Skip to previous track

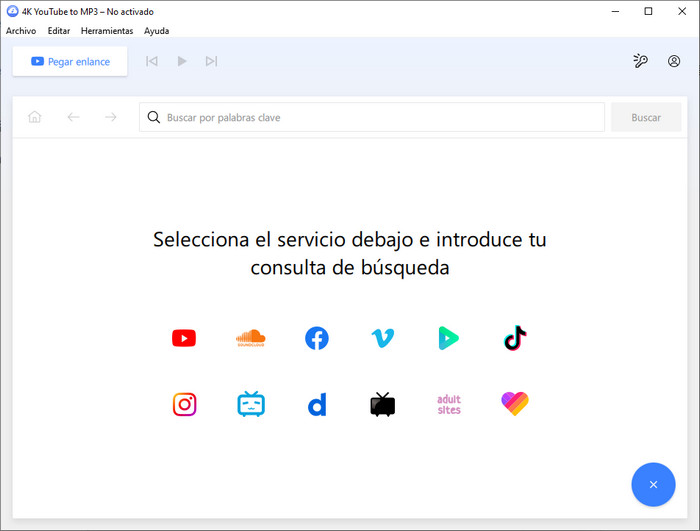[x=152, y=61]
